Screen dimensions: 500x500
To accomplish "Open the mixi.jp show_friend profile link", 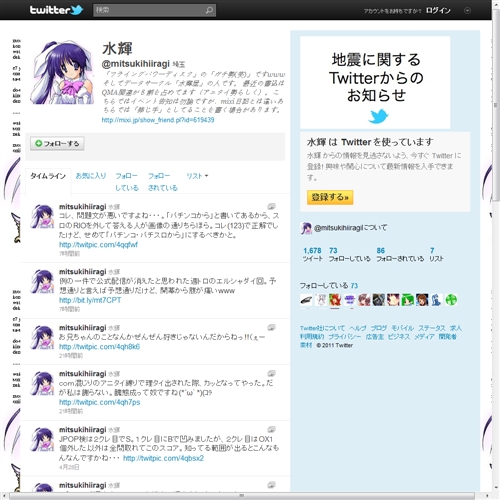I will (158, 120).
